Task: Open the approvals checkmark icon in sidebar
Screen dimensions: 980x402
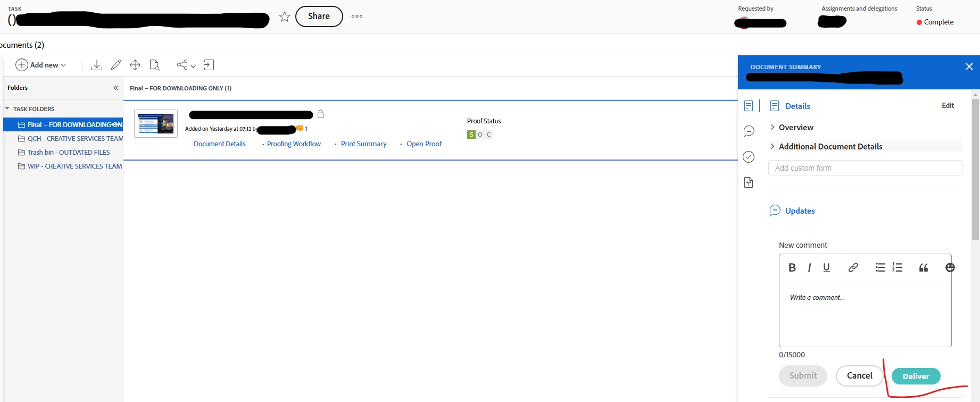Action: pyautogui.click(x=749, y=157)
